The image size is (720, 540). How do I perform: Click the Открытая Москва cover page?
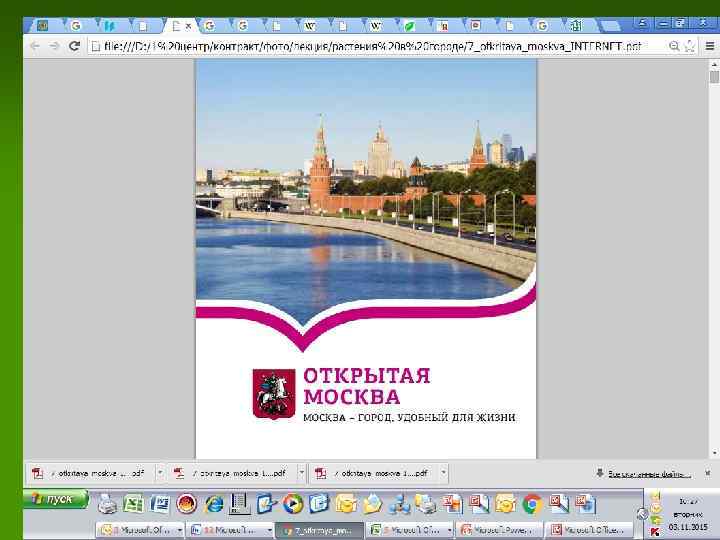coord(366,259)
